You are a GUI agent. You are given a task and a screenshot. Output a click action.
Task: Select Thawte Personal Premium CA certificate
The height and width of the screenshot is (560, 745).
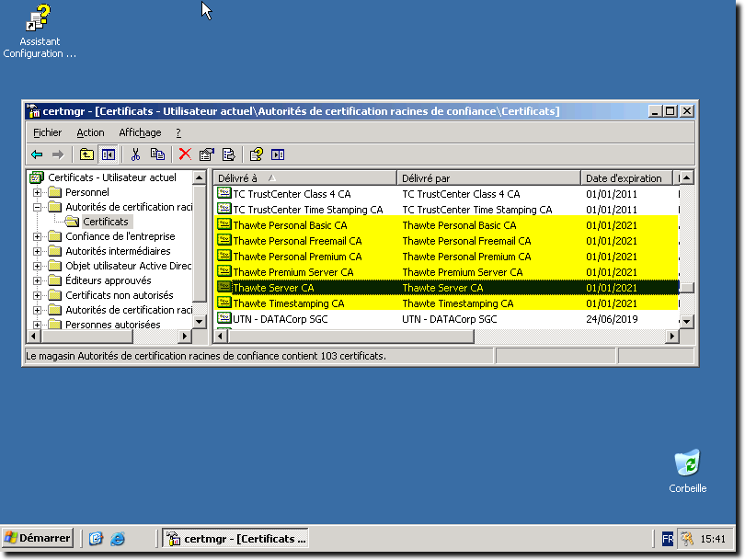pos(447,256)
